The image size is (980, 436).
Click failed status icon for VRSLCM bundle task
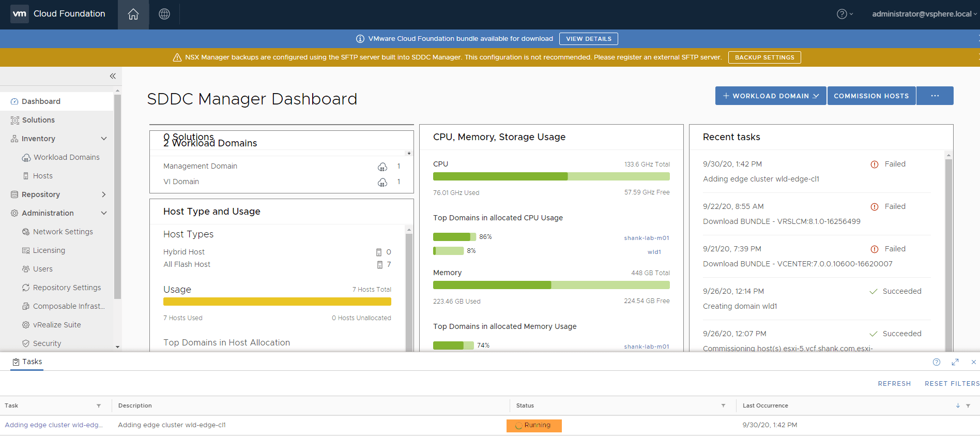point(875,207)
